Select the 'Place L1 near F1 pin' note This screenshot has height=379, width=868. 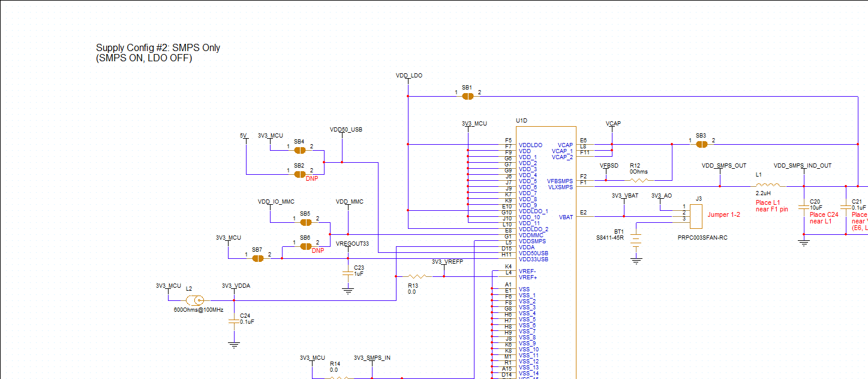(772, 205)
